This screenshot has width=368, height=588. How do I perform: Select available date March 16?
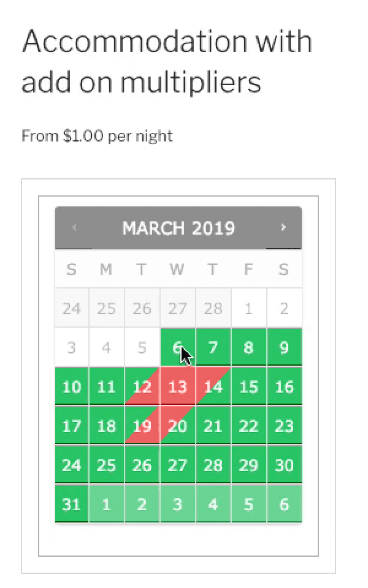[284, 386]
